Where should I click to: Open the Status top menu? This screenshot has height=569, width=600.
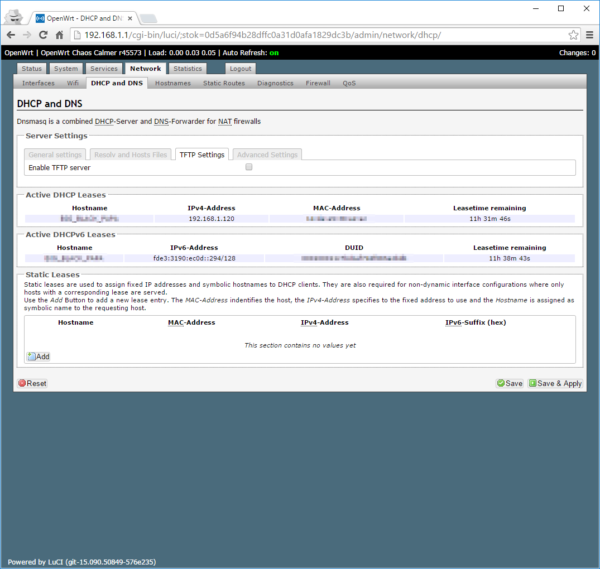[31, 69]
